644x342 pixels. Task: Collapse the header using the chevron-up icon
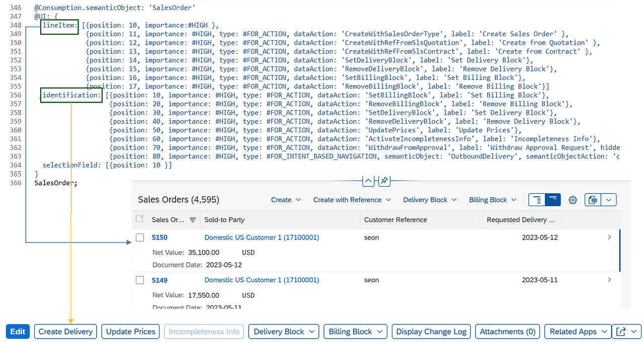pos(368,181)
